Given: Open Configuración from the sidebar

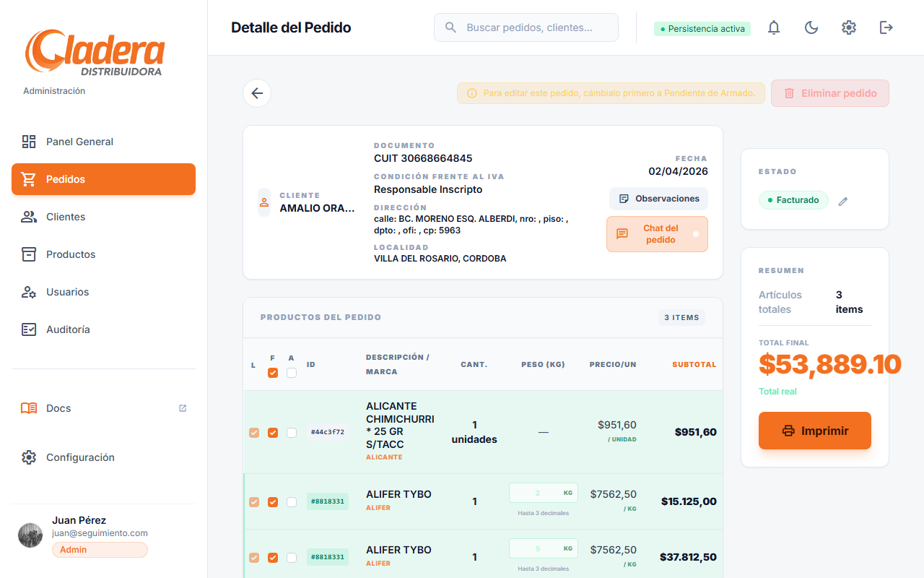Looking at the screenshot, I should tap(80, 457).
